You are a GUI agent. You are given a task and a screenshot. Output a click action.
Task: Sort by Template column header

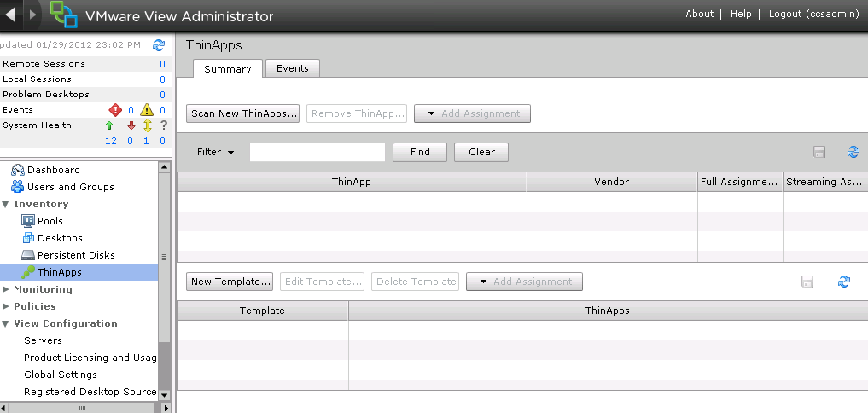[262, 311]
